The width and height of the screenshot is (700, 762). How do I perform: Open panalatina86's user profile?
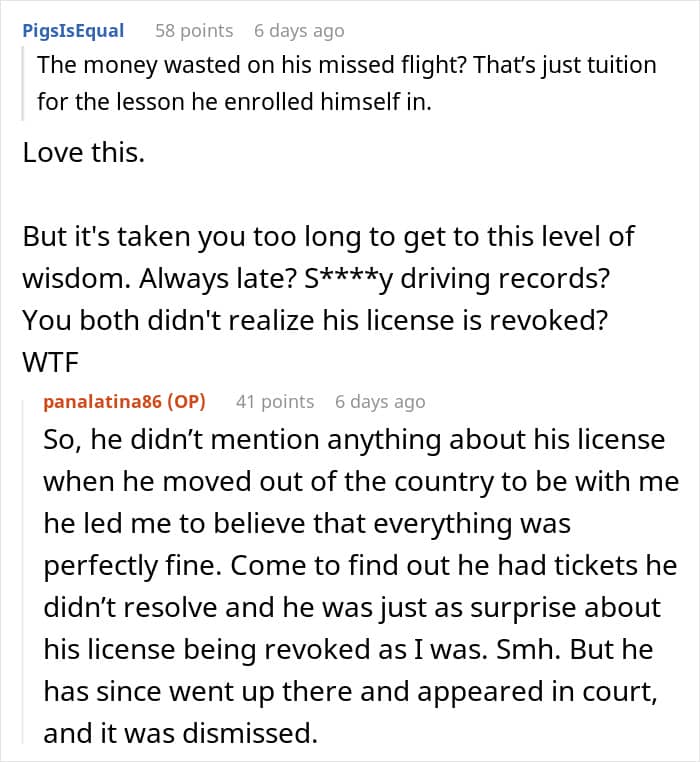[x=104, y=401]
